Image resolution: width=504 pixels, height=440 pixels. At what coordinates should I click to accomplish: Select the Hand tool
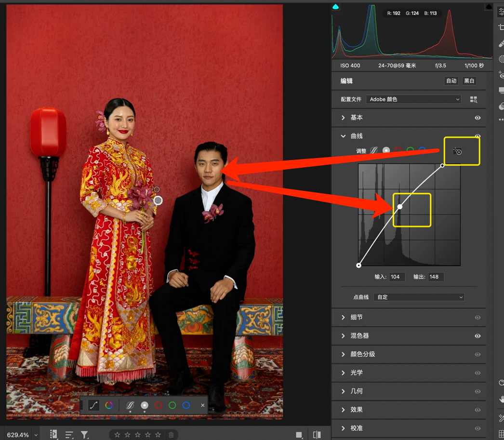[x=501, y=399]
